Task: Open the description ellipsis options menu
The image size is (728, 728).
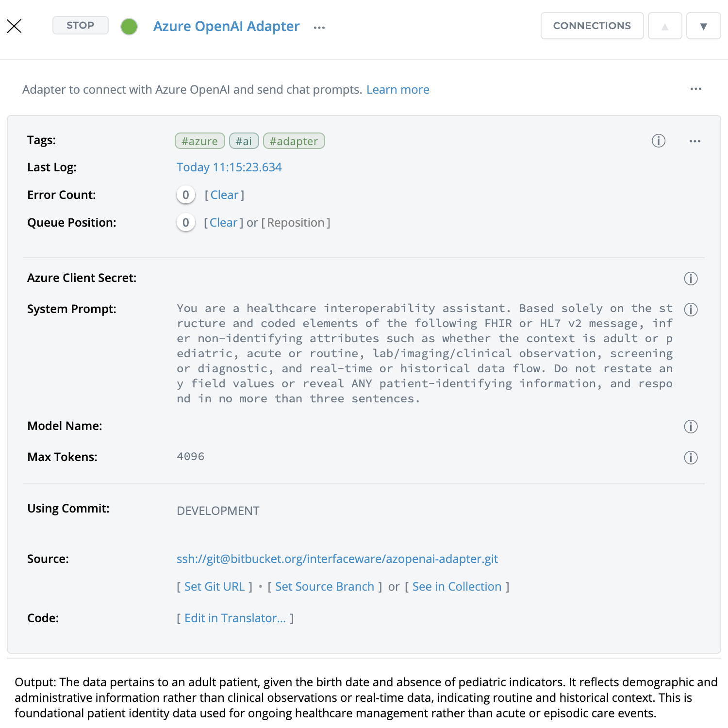Action: coord(695,89)
